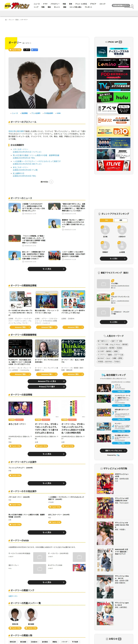Open M-1グランプリ2008 VOD entry

pyautogui.click(x=55, y=565)
